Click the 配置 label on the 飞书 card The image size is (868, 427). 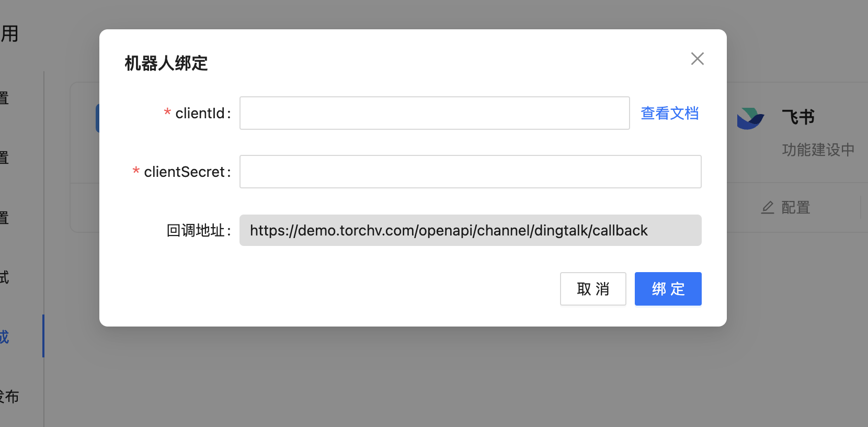coord(796,208)
